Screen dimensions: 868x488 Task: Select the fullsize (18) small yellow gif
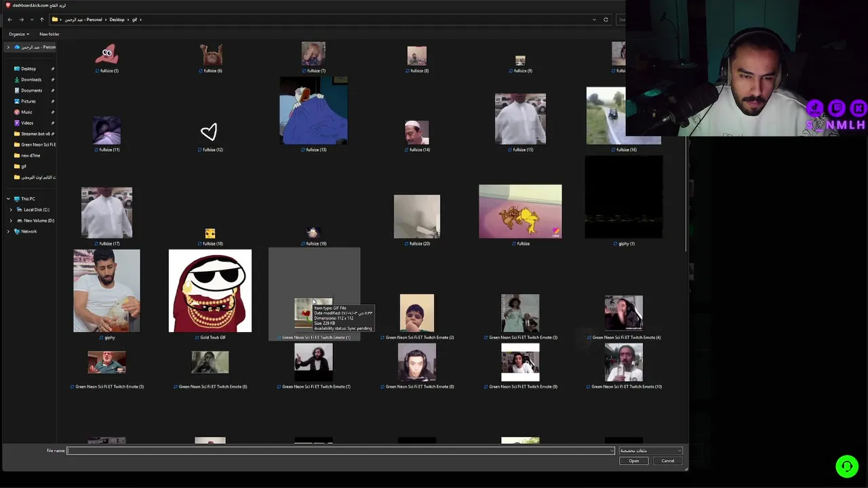(x=210, y=234)
